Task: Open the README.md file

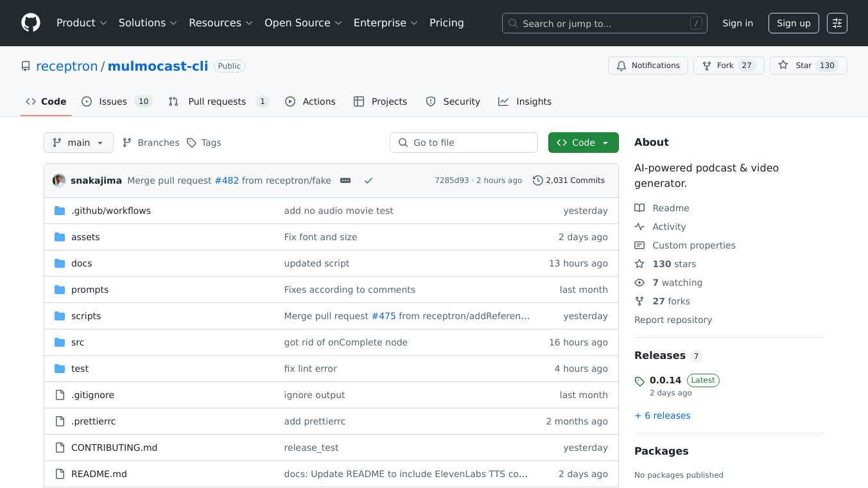Action: pyautogui.click(x=99, y=474)
